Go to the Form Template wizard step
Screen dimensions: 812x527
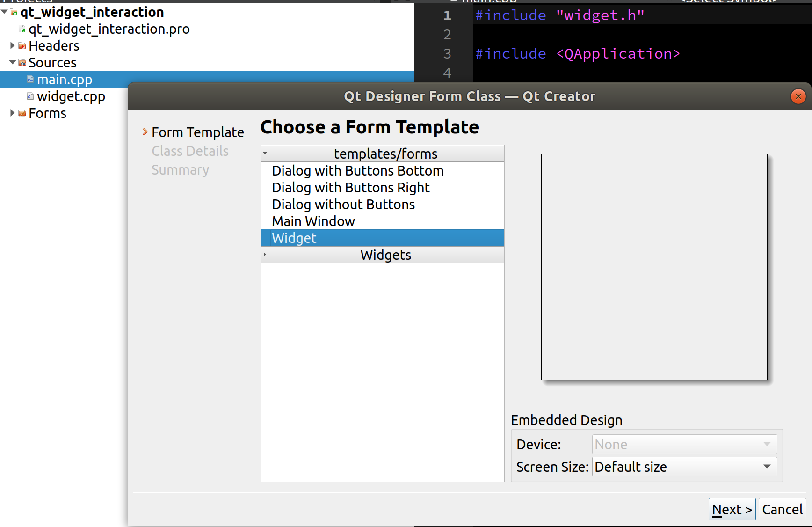[198, 132]
